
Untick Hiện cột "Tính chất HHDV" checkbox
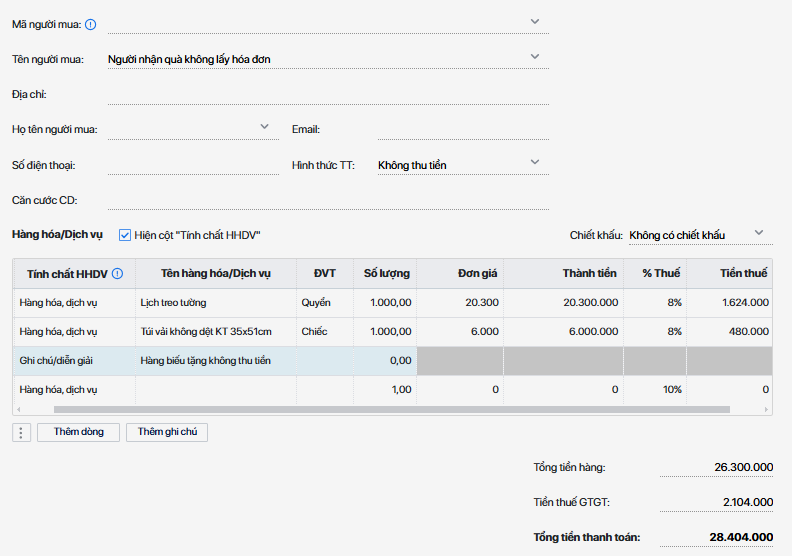click(125, 235)
